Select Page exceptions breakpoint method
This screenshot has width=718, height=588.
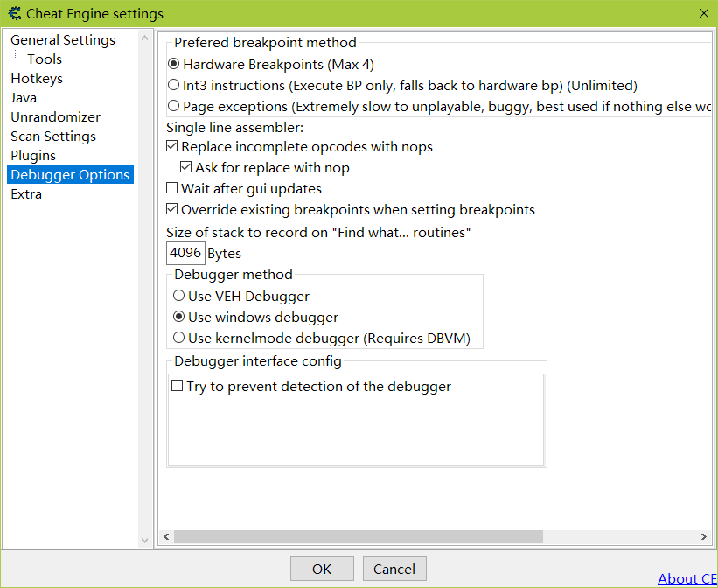pyautogui.click(x=174, y=107)
